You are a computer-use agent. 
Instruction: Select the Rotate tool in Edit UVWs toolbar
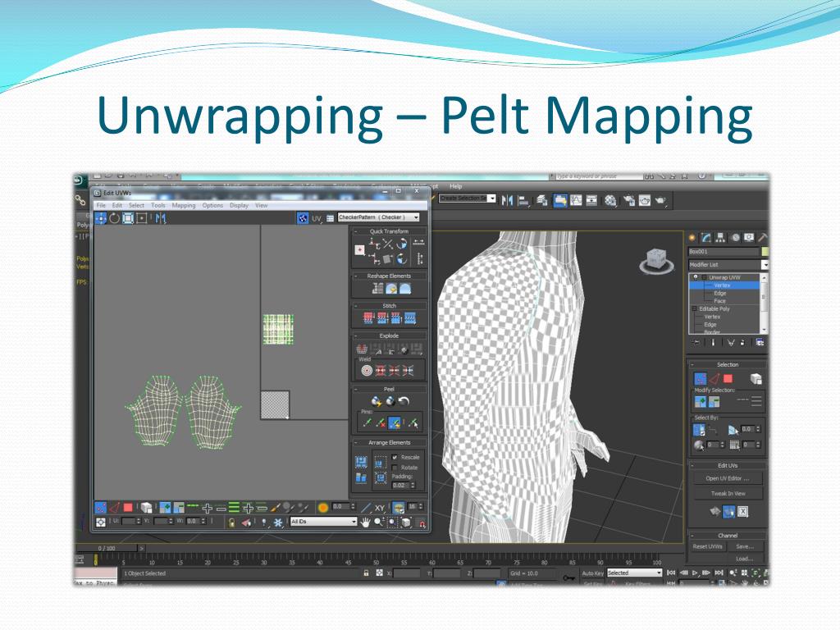click(115, 218)
